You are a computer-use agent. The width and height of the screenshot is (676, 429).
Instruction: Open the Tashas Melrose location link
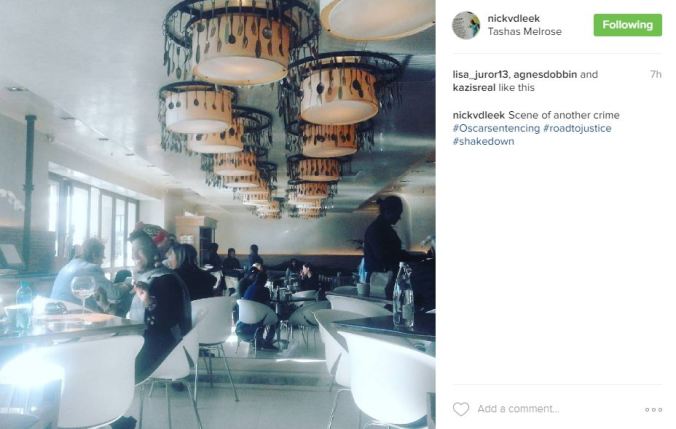(x=525, y=31)
